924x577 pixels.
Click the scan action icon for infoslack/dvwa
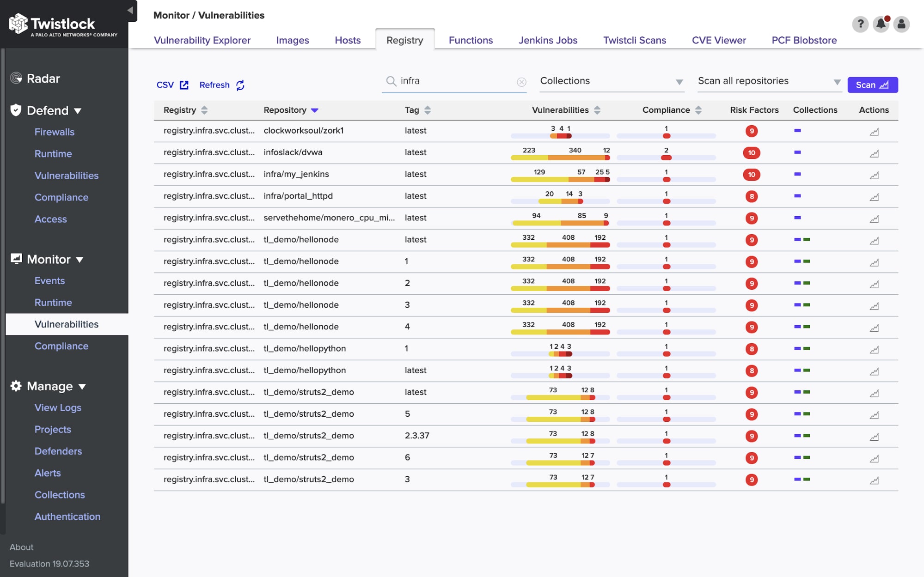click(x=874, y=153)
